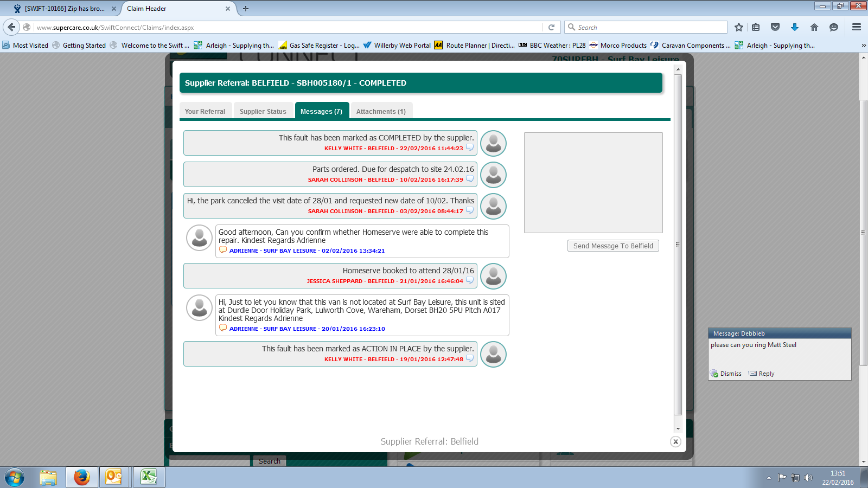The image size is (868, 488).
Task: Close the SWIFT-10166 browser tab
Action: coord(114,9)
